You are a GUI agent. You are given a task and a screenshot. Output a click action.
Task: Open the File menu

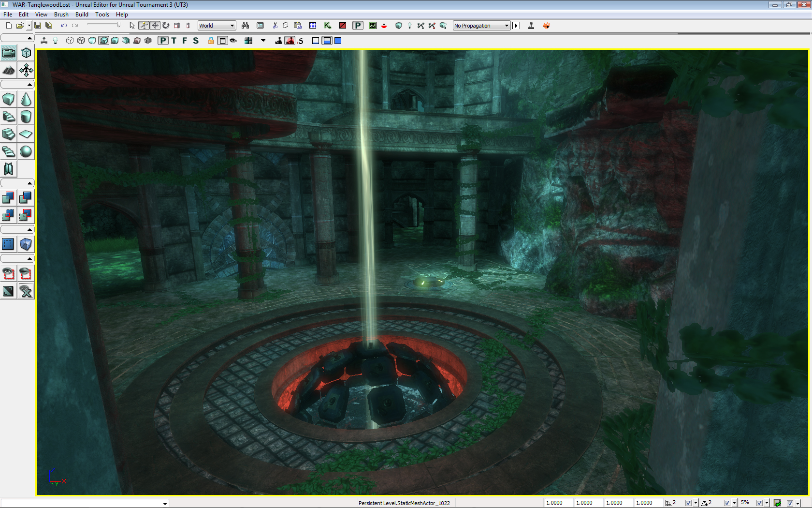coord(8,15)
